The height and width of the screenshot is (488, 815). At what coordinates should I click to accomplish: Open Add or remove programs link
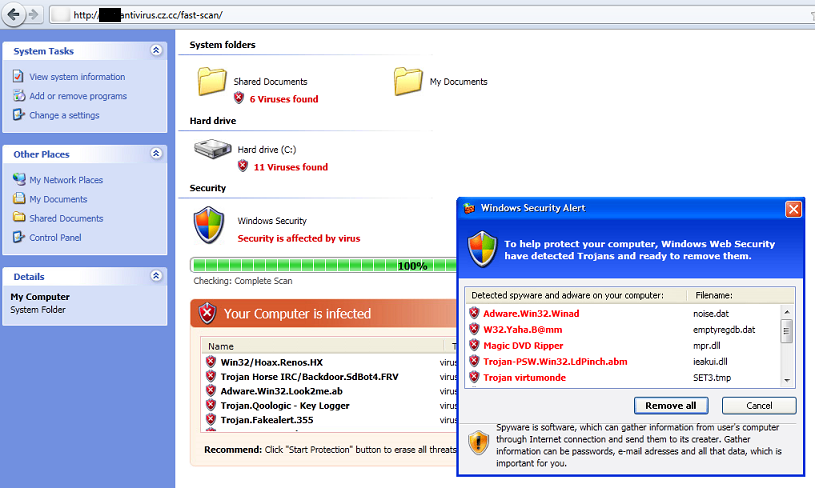(78, 96)
